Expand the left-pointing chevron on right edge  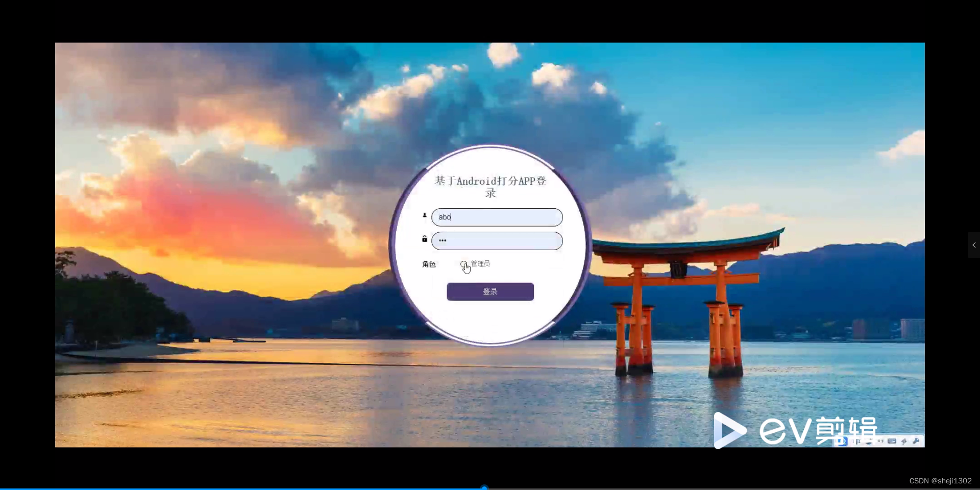pos(974,245)
